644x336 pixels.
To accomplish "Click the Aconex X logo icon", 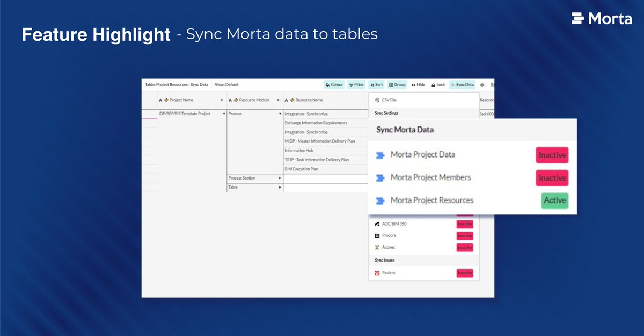I will pos(377,248).
